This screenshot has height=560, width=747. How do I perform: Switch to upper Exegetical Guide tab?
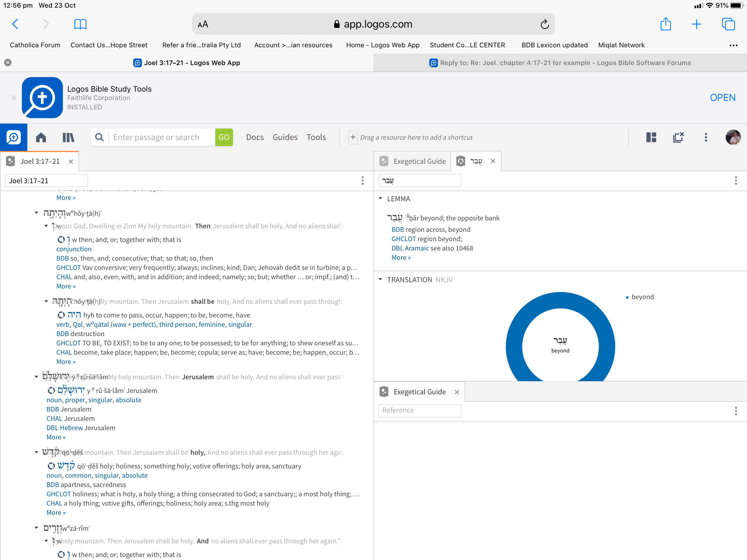point(412,161)
